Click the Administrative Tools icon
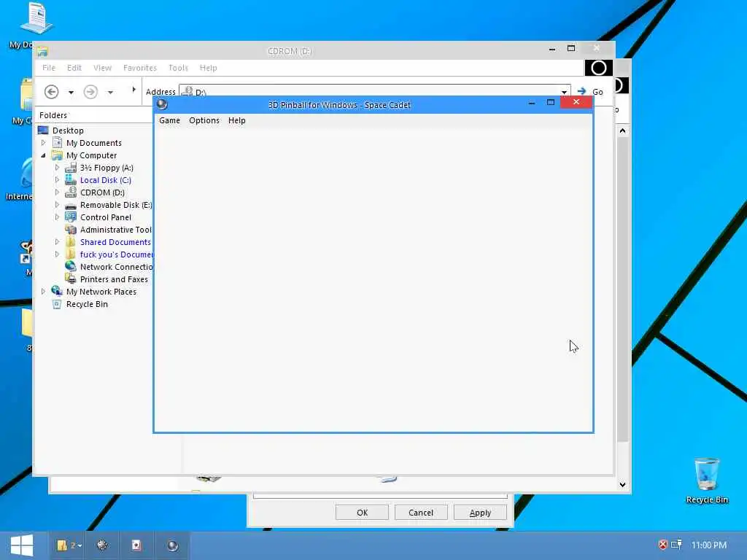The height and width of the screenshot is (560, 747). [x=71, y=230]
